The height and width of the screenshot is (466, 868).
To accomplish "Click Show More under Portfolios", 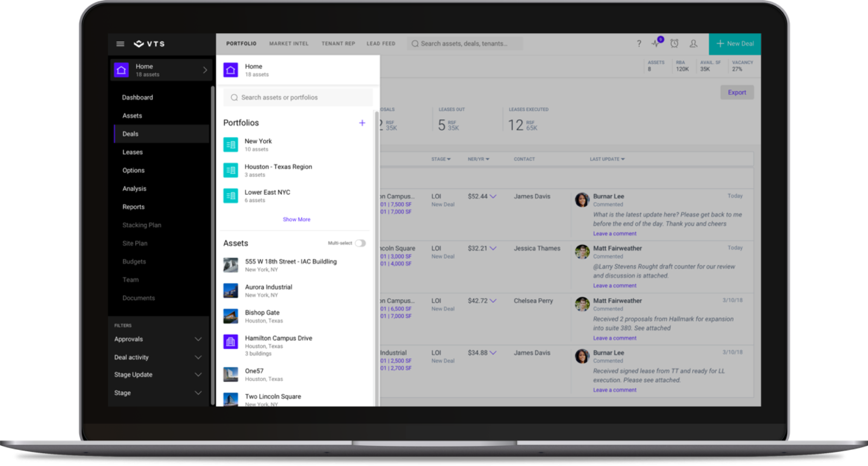I will point(296,219).
